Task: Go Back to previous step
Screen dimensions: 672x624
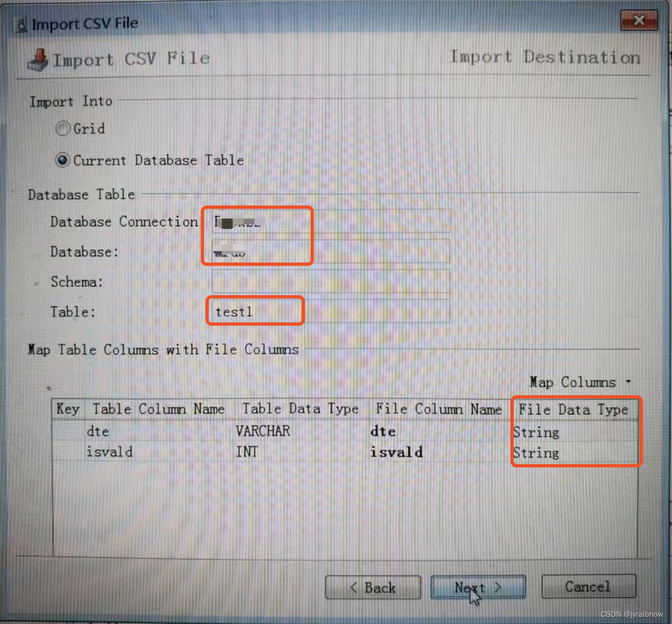Action: pos(373,588)
